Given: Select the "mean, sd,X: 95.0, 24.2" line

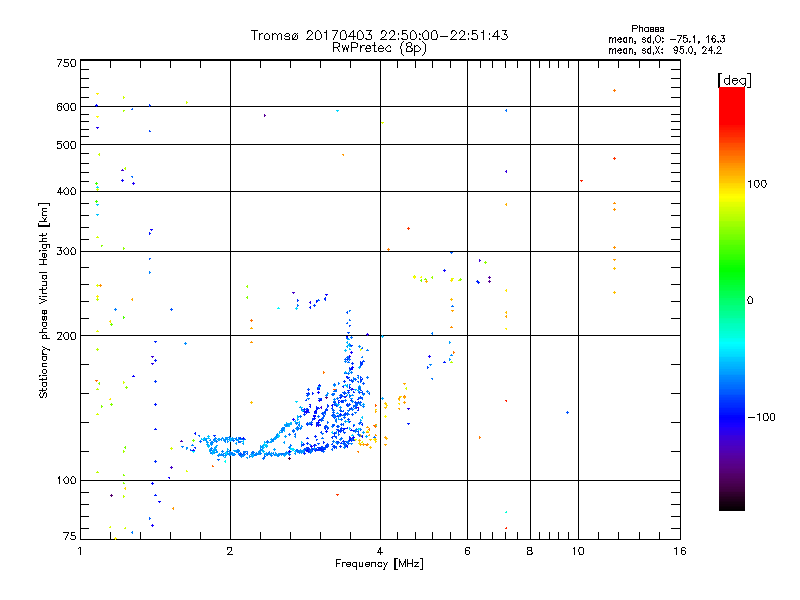Looking at the screenshot, I should [665, 50].
